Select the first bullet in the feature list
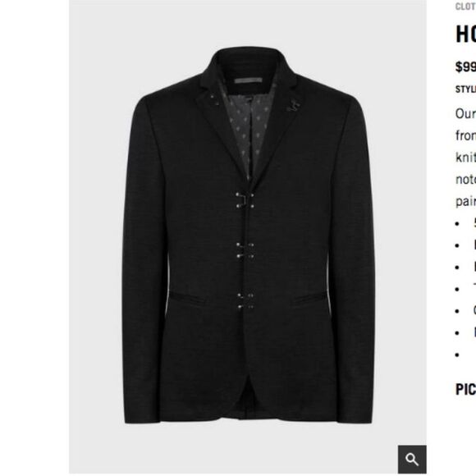 pos(465,224)
